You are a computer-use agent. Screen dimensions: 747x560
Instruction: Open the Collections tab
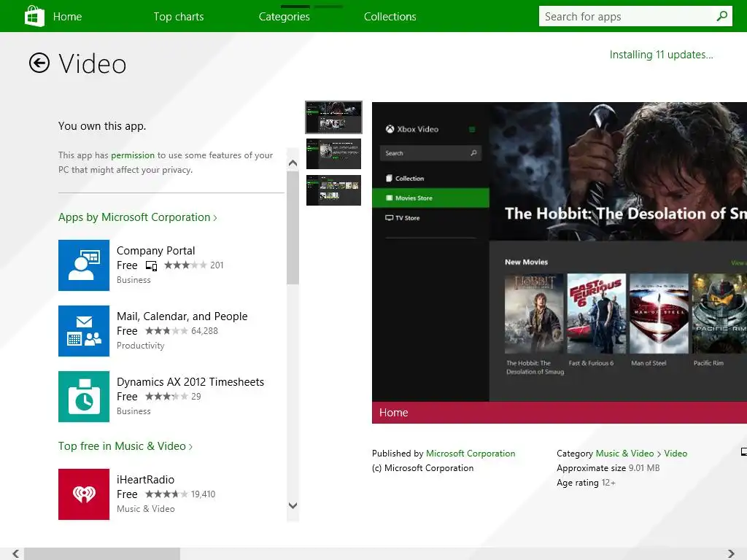tap(390, 17)
